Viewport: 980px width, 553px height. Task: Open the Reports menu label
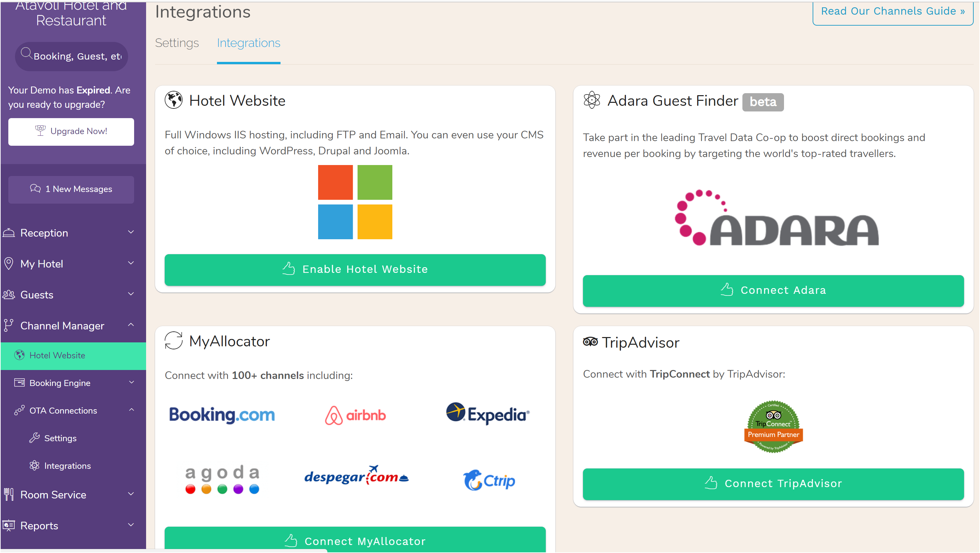pyautogui.click(x=39, y=526)
